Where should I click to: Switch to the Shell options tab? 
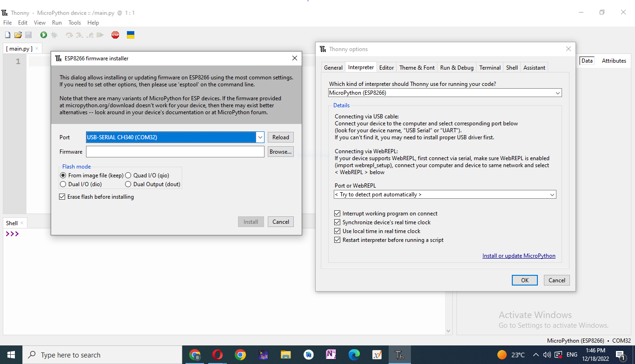pos(512,67)
